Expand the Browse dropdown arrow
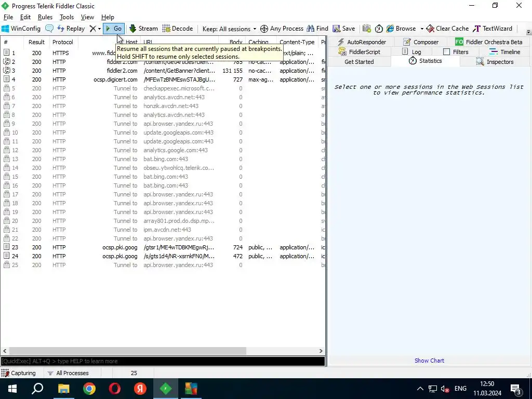 click(422, 29)
